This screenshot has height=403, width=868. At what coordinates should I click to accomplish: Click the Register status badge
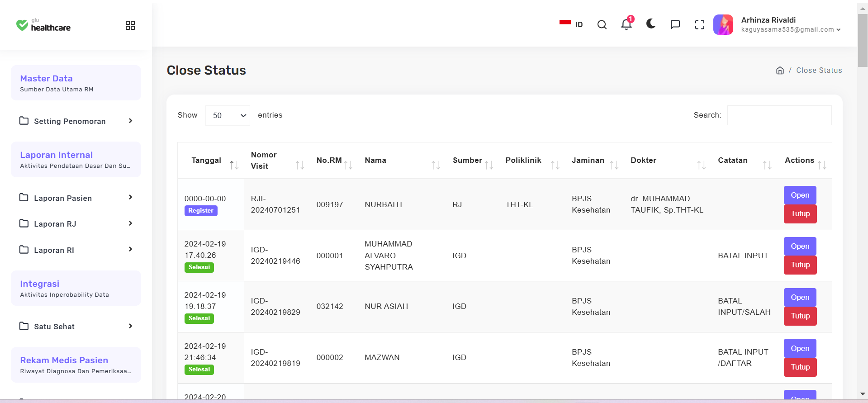[x=201, y=211]
